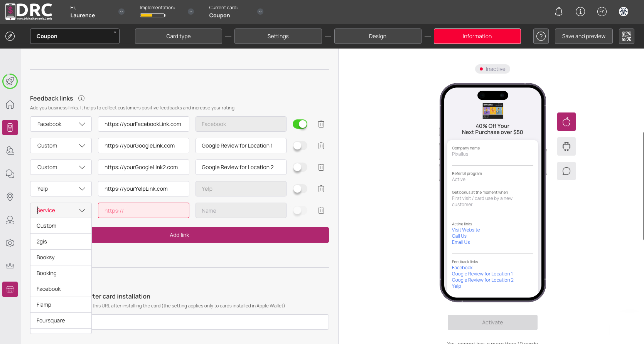Open the locations pin sidebar icon
Screen dimensions: 644x344
click(10, 197)
